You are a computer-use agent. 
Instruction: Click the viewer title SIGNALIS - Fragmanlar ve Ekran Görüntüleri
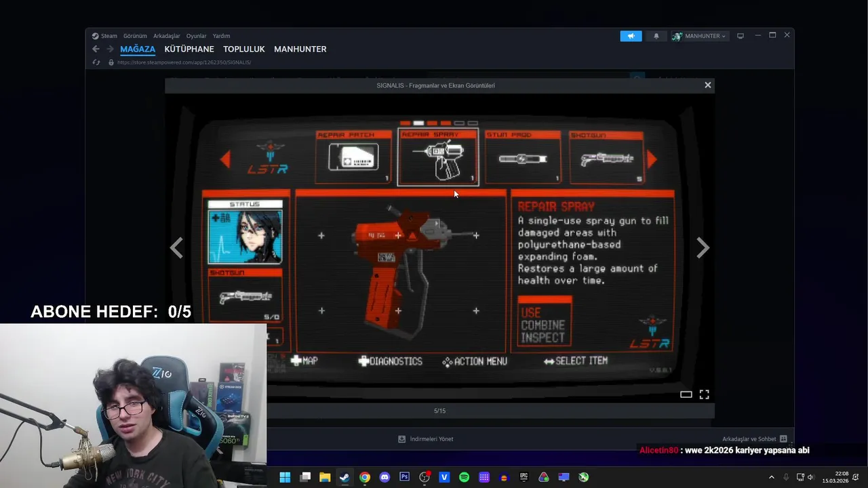[435, 85]
